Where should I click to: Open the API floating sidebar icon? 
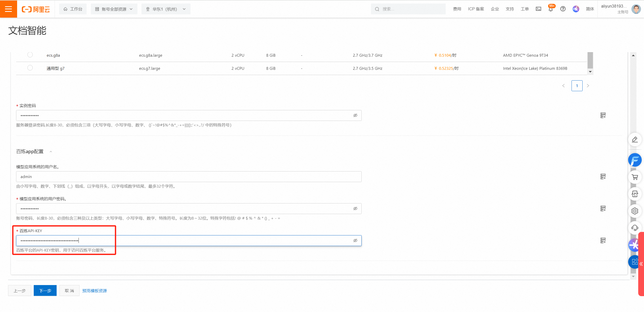coord(635,194)
